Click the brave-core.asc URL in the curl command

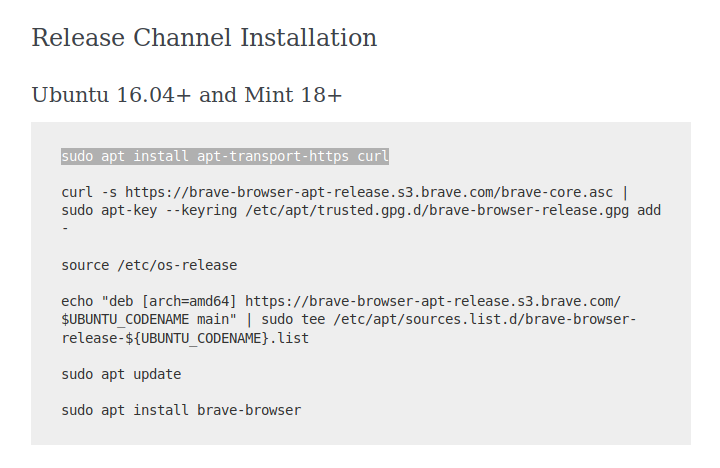(369, 192)
